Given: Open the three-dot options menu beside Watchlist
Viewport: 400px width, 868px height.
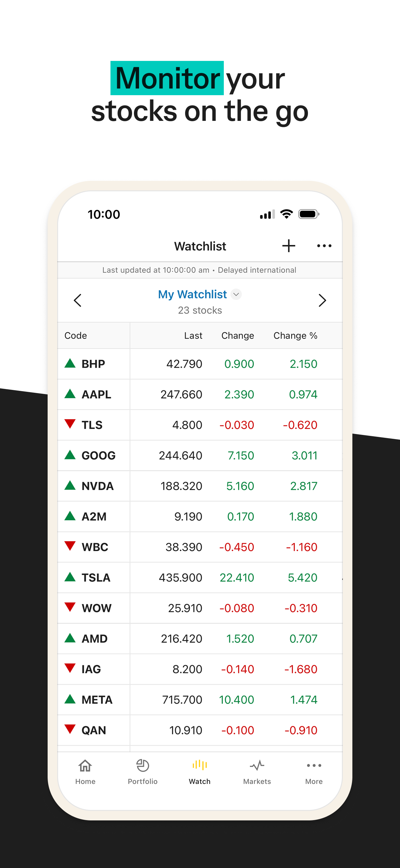Looking at the screenshot, I should pos(324,246).
